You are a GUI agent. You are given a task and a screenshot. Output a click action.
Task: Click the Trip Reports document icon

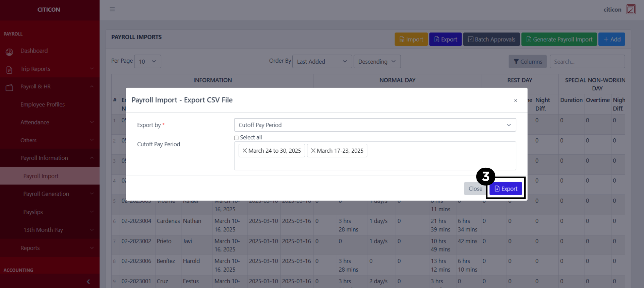point(9,70)
